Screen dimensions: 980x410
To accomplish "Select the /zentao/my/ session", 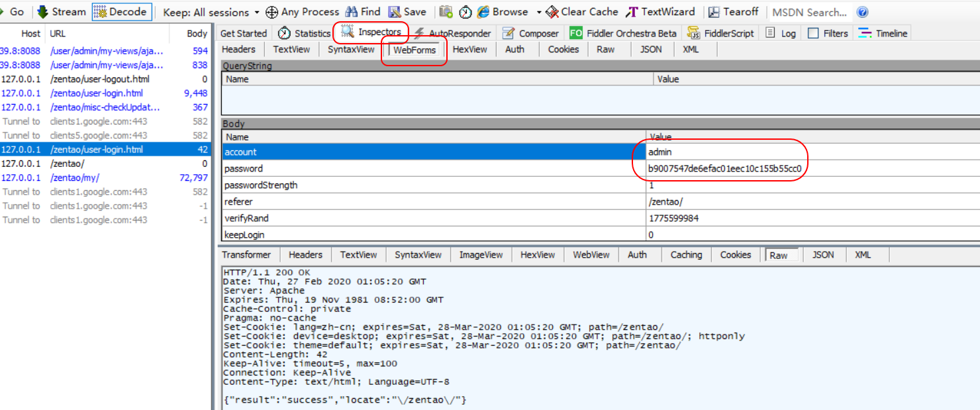I will pyautogui.click(x=105, y=178).
